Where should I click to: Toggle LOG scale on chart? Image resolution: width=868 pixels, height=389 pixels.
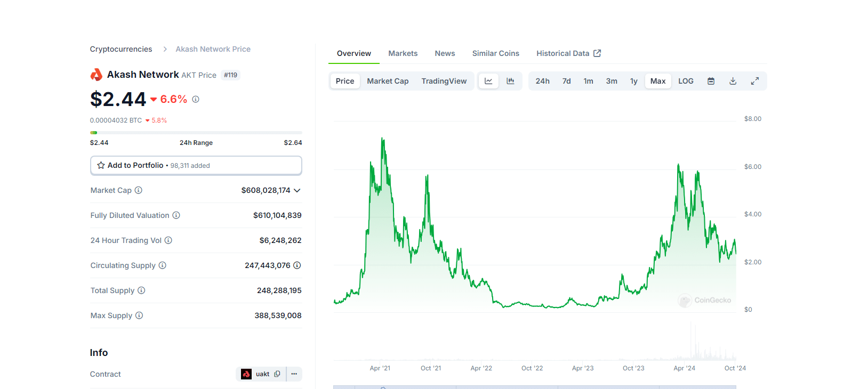point(686,81)
